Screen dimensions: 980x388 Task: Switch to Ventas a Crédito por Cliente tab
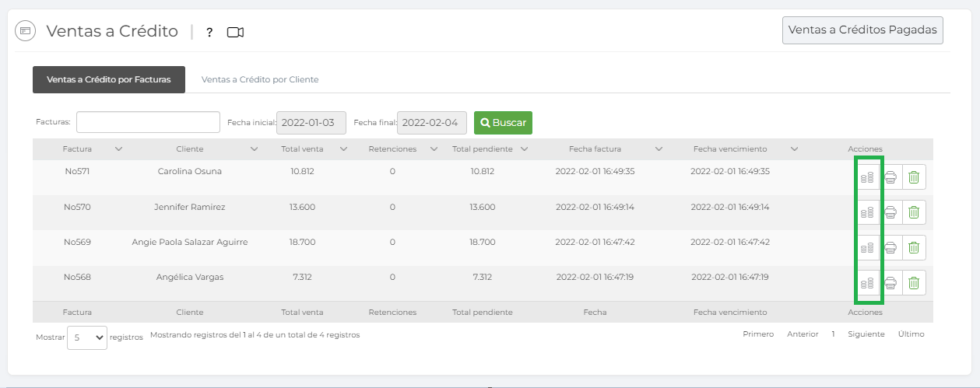(260, 79)
